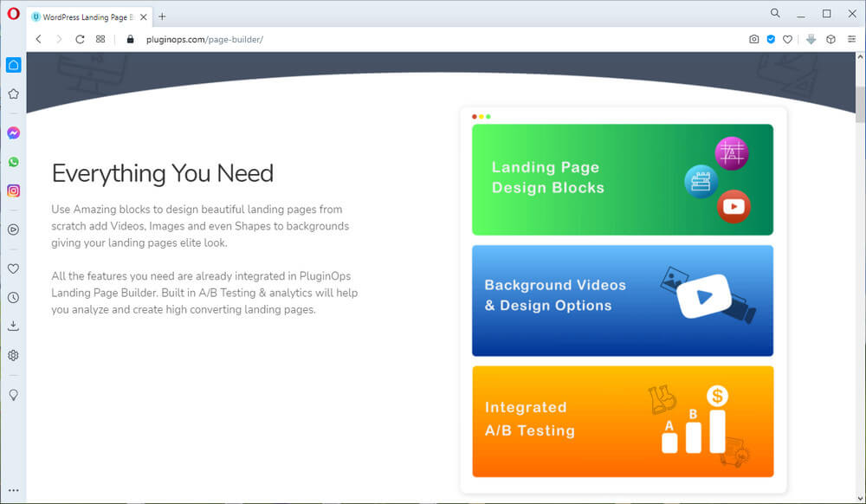View site security padlock info
This screenshot has height=504, width=866.
pyautogui.click(x=131, y=39)
